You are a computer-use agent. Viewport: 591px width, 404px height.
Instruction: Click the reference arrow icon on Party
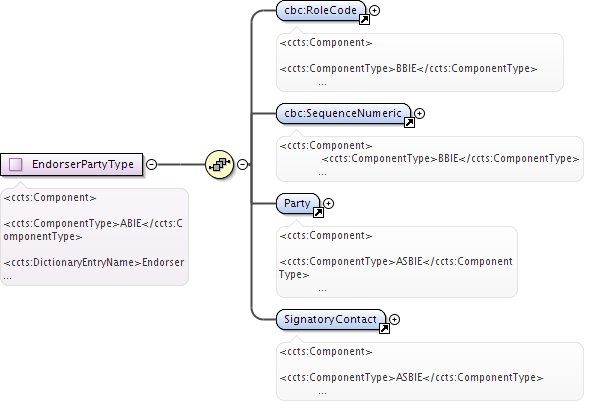[x=318, y=213]
